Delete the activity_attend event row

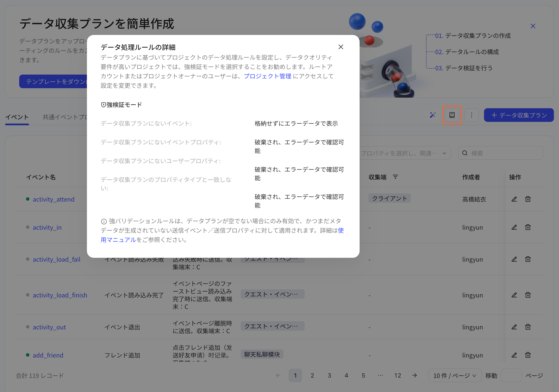point(528,199)
